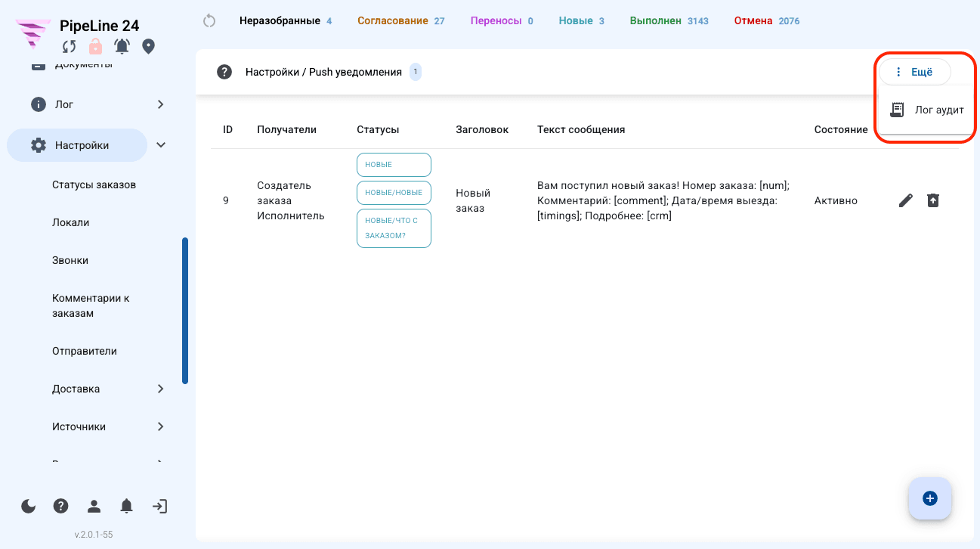Click the refresh icon beside Неразобранные

tap(210, 21)
